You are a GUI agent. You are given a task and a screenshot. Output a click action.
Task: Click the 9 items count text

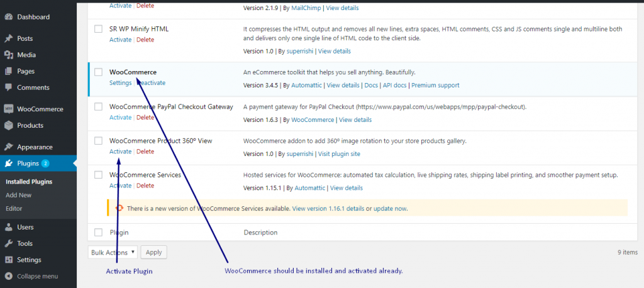pyautogui.click(x=628, y=252)
